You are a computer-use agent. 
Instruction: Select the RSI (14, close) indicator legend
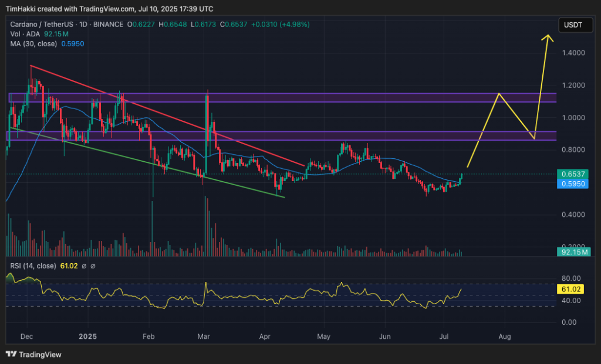(x=33, y=266)
